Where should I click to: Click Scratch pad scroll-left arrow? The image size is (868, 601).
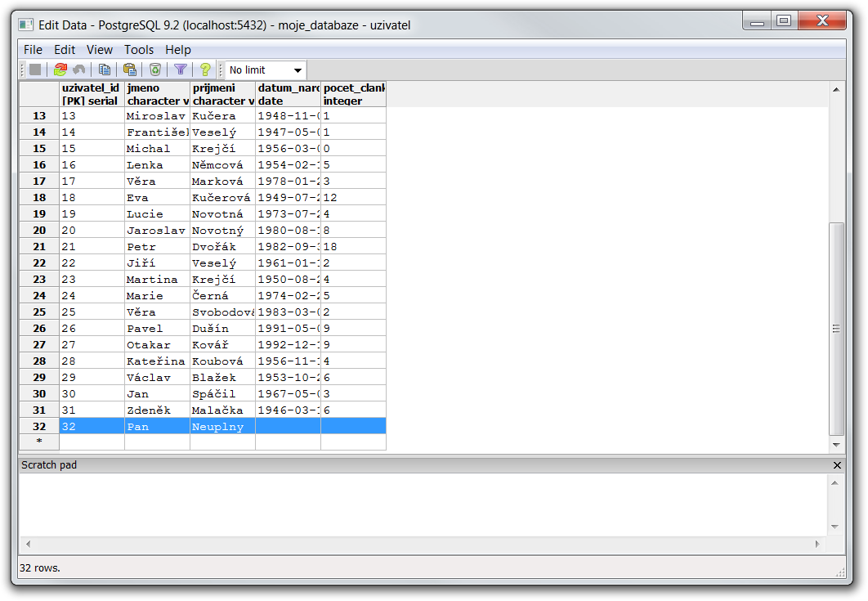[29, 544]
